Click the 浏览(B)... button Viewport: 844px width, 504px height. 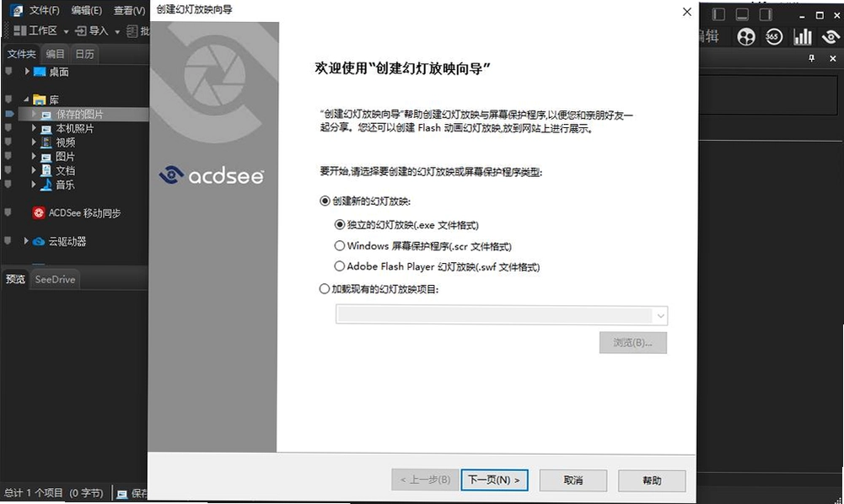633,343
